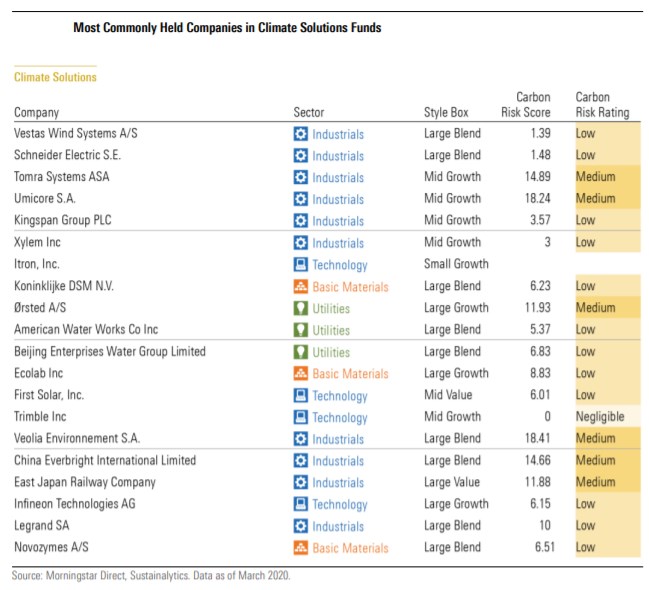Click the Basic Materials icon for Novozymes A/S
The image size is (649, 590).
[x=300, y=548]
